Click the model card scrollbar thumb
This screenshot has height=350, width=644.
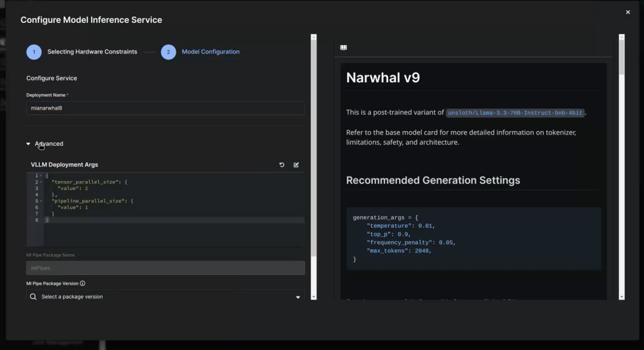(x=622, y=57)
